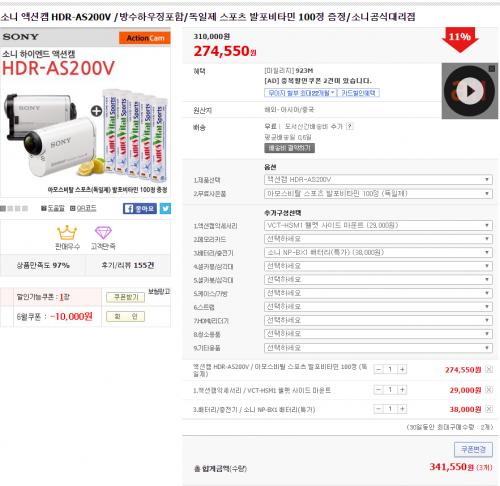This screenshot has width=500, height=486.
Task: Open the 기타용품 option dropdown
Action: [378, 348]
